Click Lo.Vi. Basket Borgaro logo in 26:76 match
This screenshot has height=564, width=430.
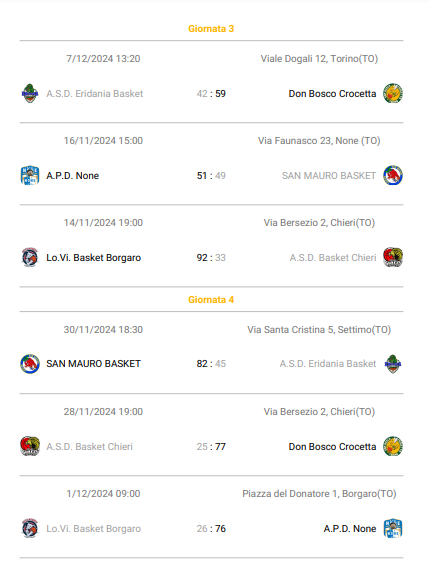30,528
